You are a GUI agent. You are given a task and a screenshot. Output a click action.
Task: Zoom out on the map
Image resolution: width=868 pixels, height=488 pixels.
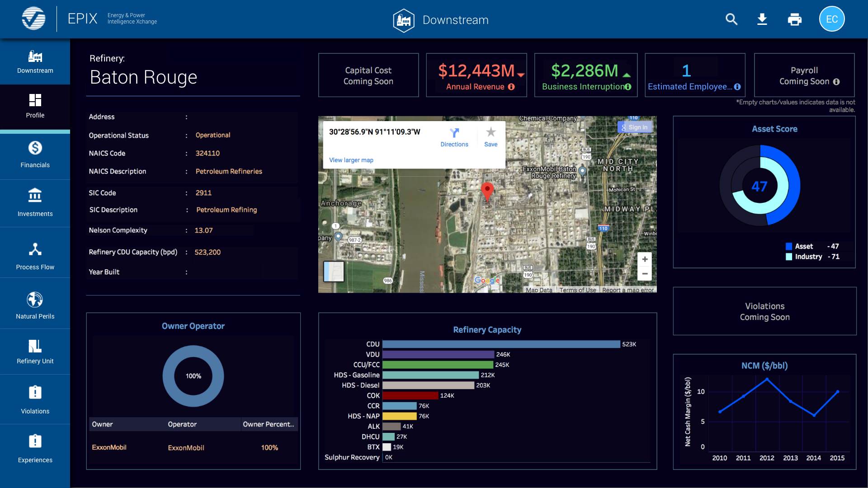pyautogui.click(x=645, y=273)
